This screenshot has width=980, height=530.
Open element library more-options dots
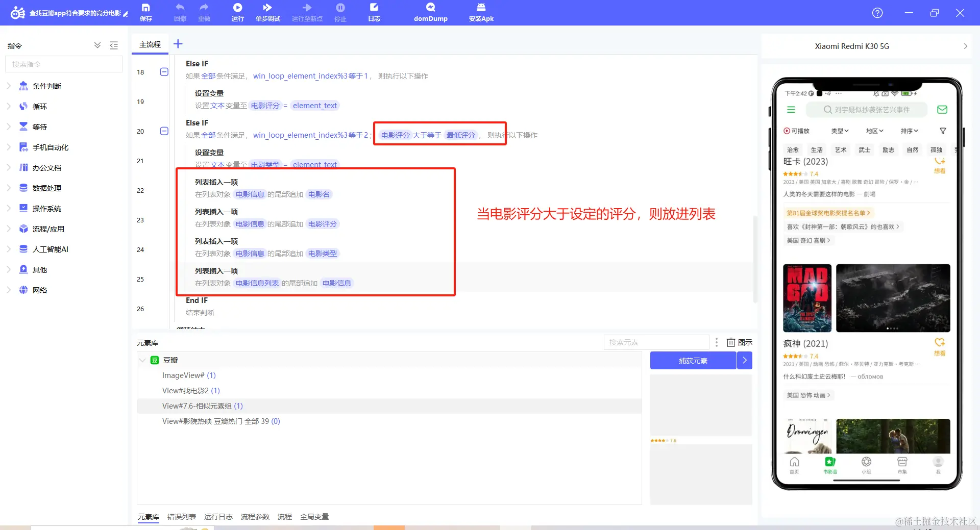717,342
